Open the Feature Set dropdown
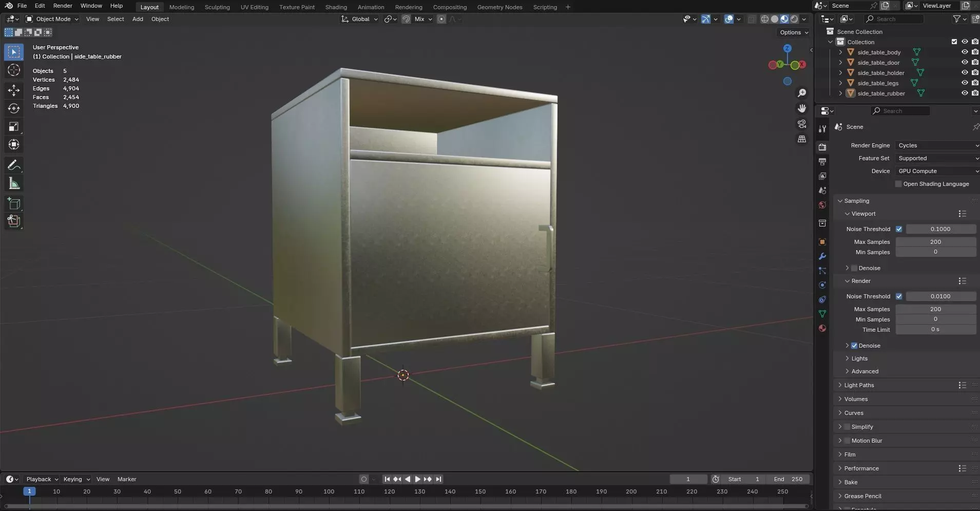The image size is (980, 511). (x=937, y=158)
